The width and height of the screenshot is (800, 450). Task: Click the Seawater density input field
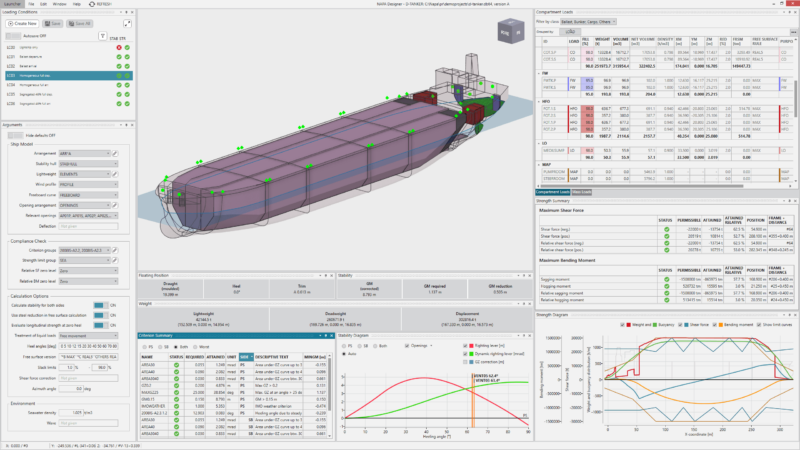71,412
